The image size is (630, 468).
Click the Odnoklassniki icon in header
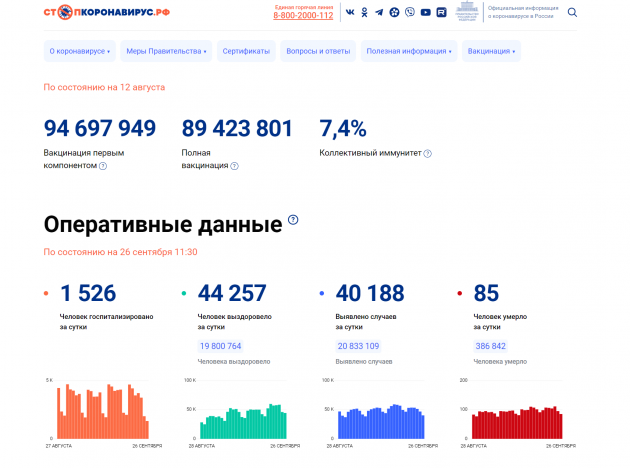pos(364,13)
